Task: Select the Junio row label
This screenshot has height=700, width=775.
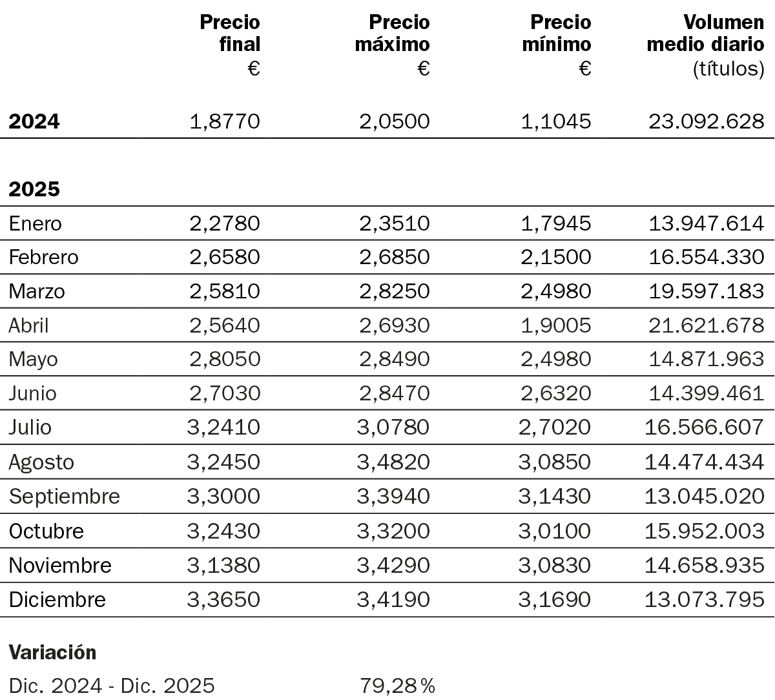Action: pos(32,393)
